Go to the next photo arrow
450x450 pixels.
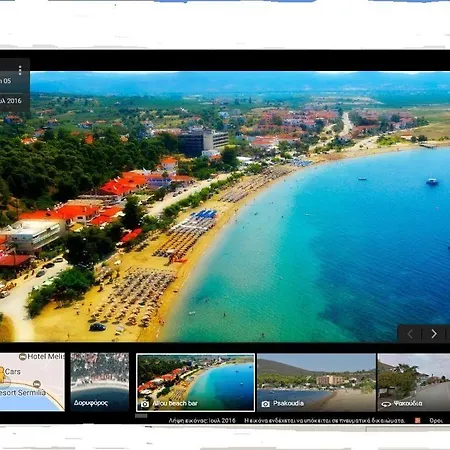(434, 334)
